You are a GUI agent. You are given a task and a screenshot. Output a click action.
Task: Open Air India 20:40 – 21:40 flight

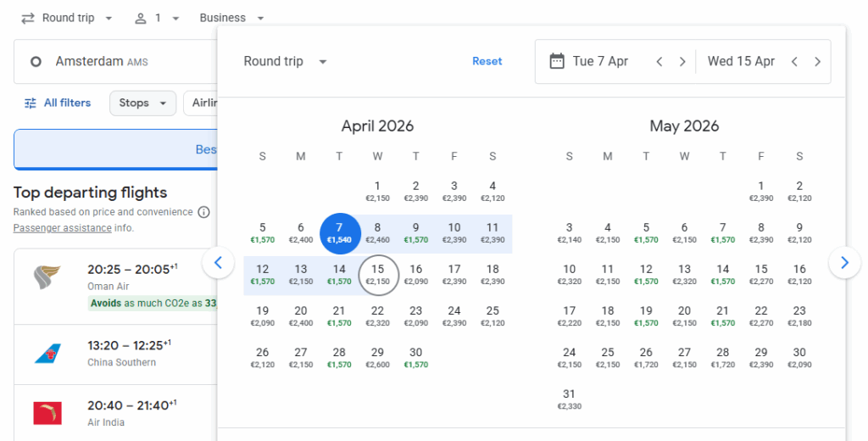point(115,413)
